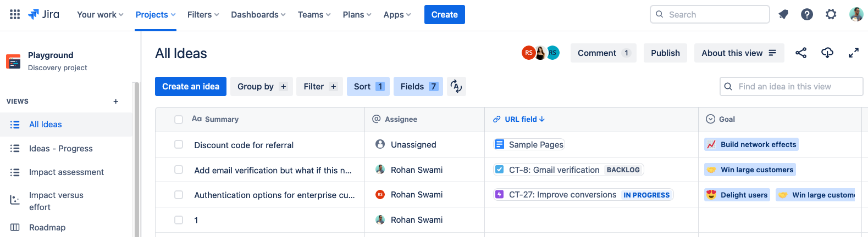Click the auto-save refresh icon beside Fields
The height and width of the screenshot is (237, 868).
pos(456,86)
